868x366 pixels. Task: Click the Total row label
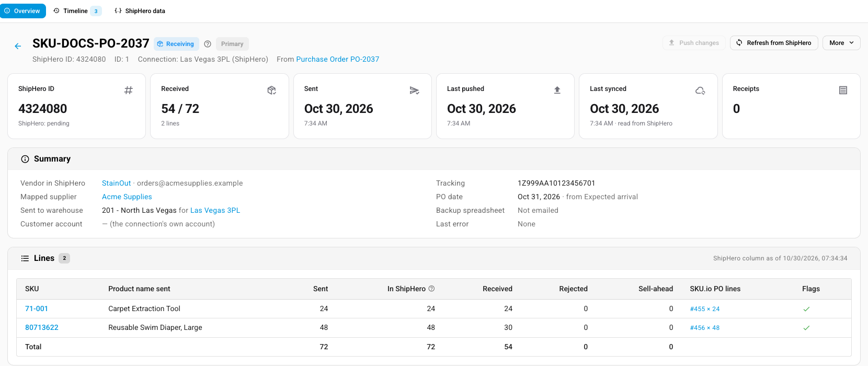(33, 347)
